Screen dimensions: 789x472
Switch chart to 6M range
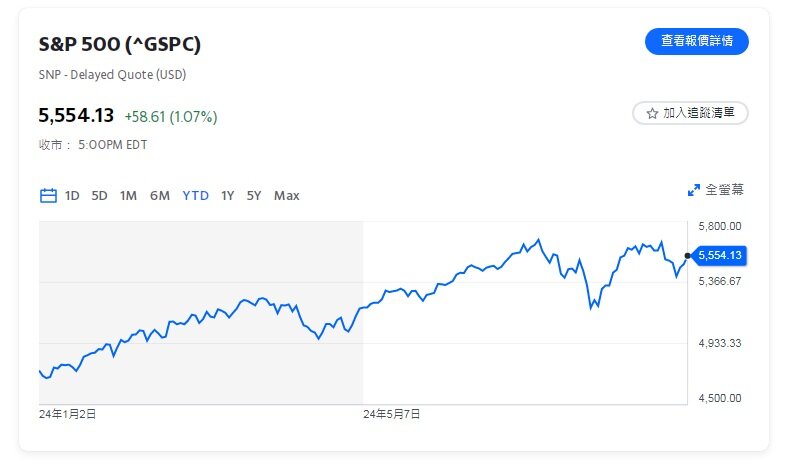(160, 196)
